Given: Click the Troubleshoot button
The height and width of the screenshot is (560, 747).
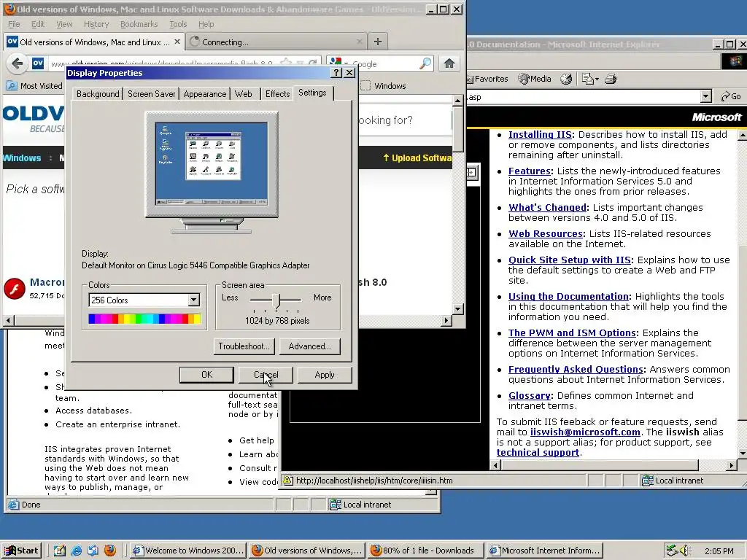Looking at the screenshot, I should [x=244, y=346].
